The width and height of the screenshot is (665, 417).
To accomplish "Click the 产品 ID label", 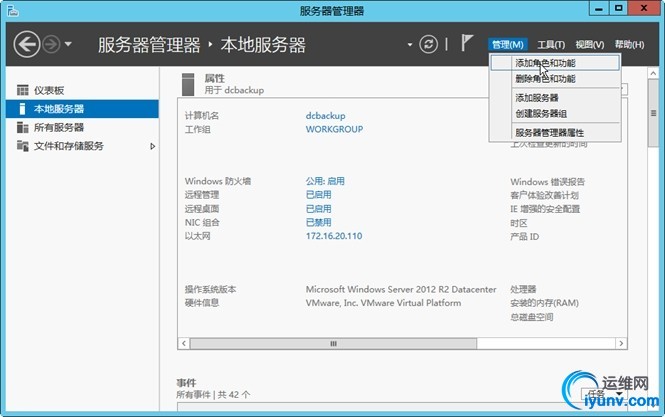I will click(525, 237).
